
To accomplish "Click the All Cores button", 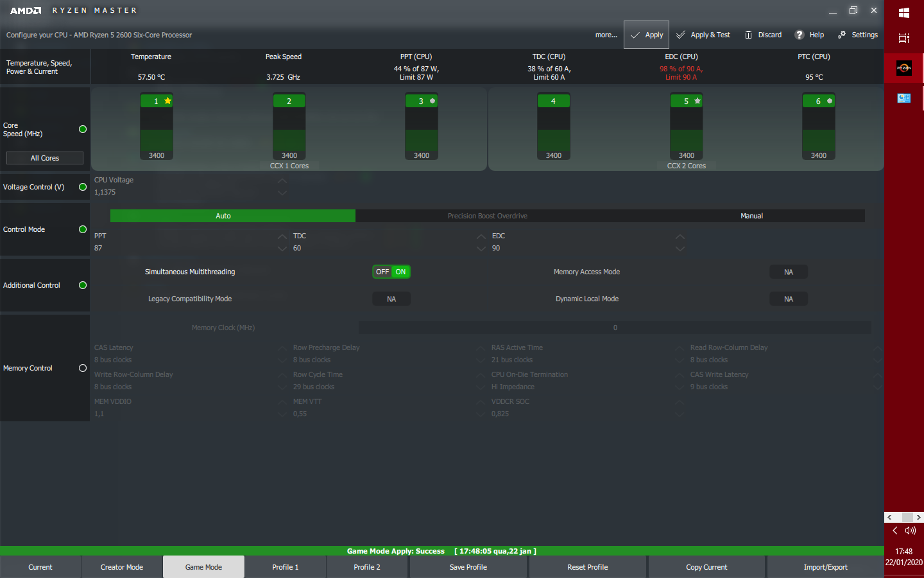I will (45, 158).
